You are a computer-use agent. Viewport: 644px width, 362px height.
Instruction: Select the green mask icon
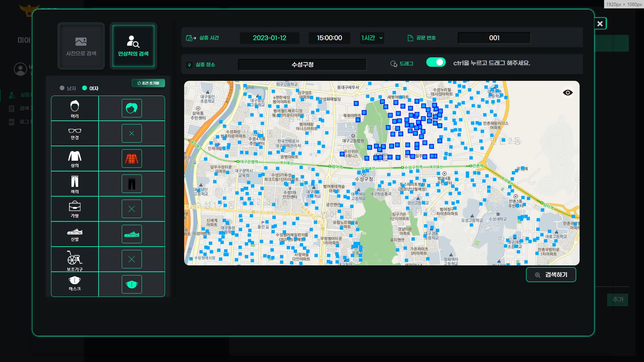coord(131,284)
